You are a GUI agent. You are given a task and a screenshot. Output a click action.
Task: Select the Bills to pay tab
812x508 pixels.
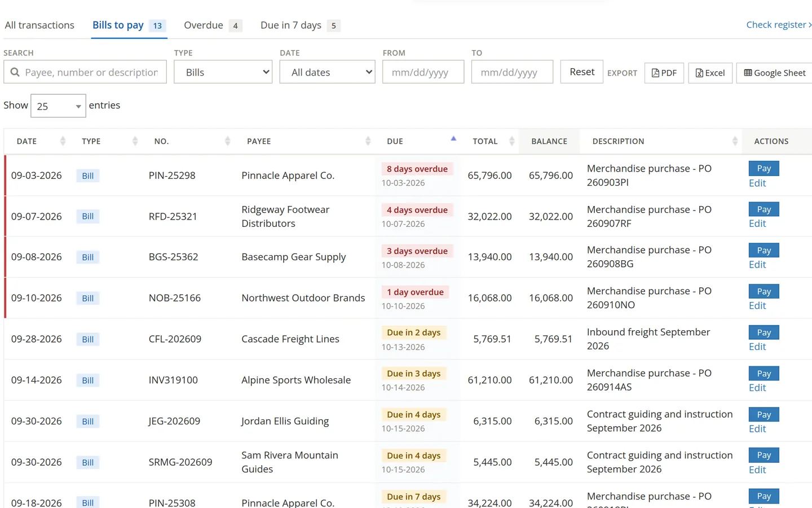pyautogui.click(x=129, y=25)
